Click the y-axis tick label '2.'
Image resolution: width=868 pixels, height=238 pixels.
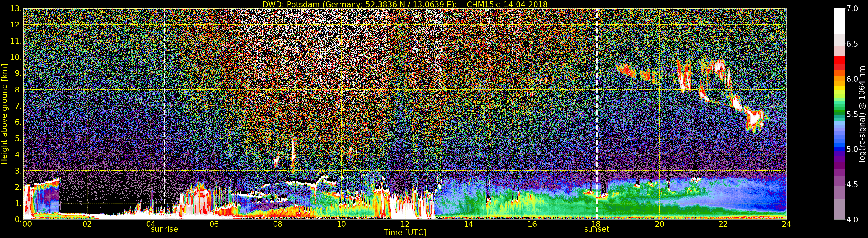click(18, 187)
